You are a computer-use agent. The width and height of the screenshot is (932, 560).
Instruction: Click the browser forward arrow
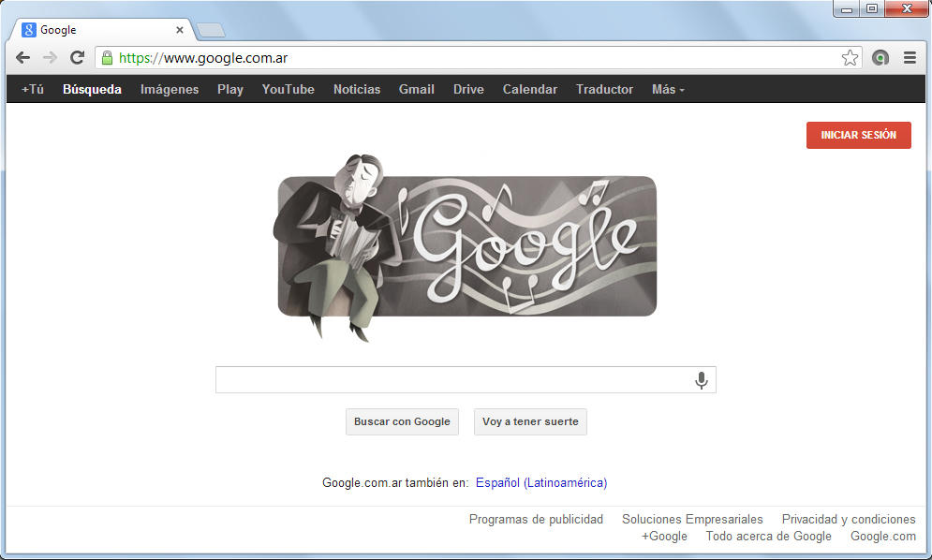(50, 58)
